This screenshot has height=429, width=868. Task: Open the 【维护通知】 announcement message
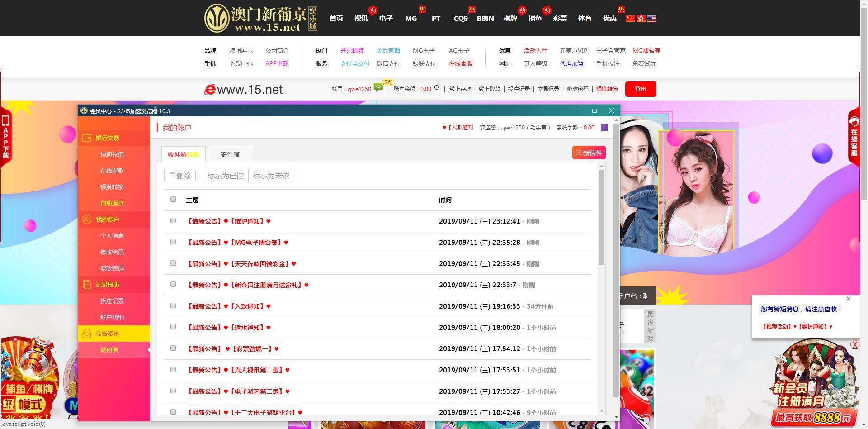tap(228, 221)
